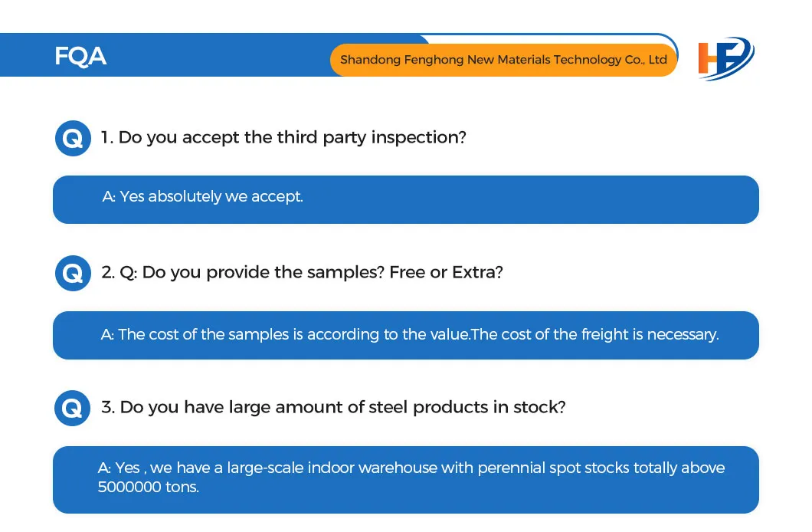Viewport: 812px width, 532px height.
Task: Click the answer "Yes absolutely we accept."
Action: click(203, 197)
